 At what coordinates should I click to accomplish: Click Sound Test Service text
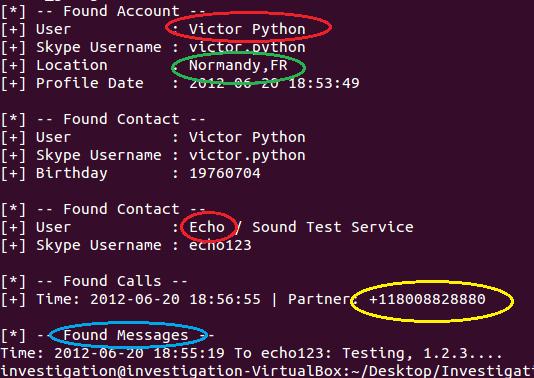333,227
